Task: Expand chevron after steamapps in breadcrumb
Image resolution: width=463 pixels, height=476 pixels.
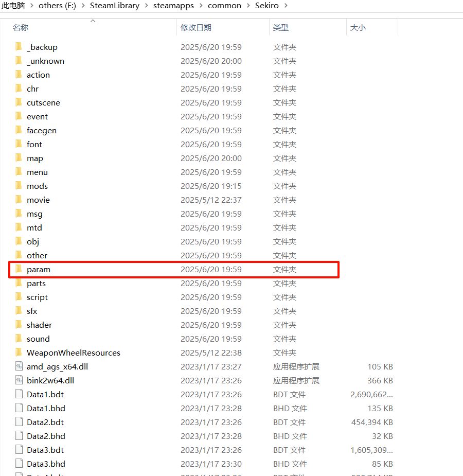Action: click(x=201, y=6)
